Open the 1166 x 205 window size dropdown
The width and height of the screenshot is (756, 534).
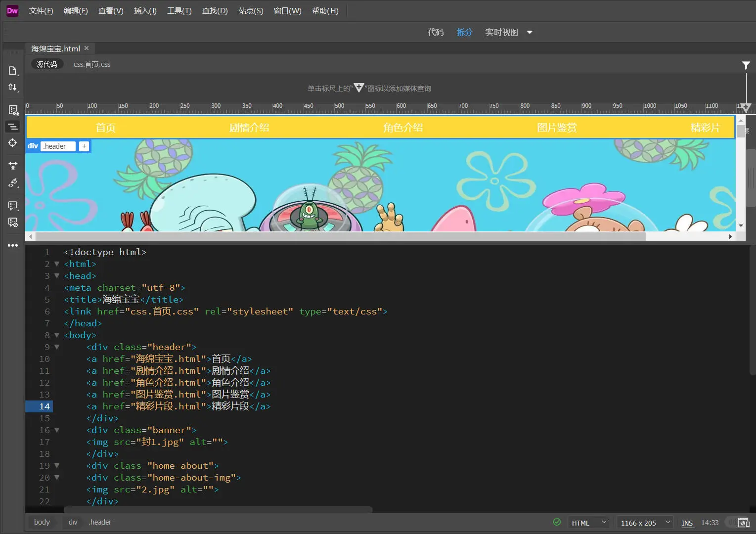(645, 523)
